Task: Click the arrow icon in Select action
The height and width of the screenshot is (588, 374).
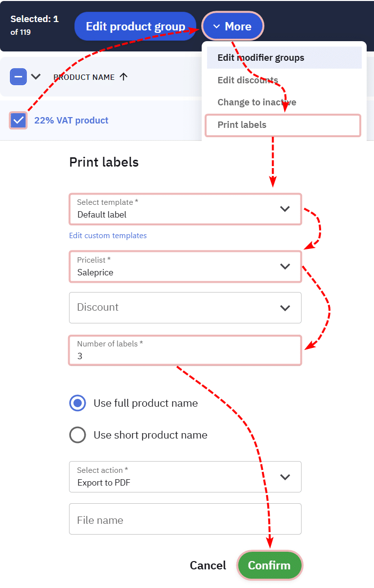Action: coord(285,477)
